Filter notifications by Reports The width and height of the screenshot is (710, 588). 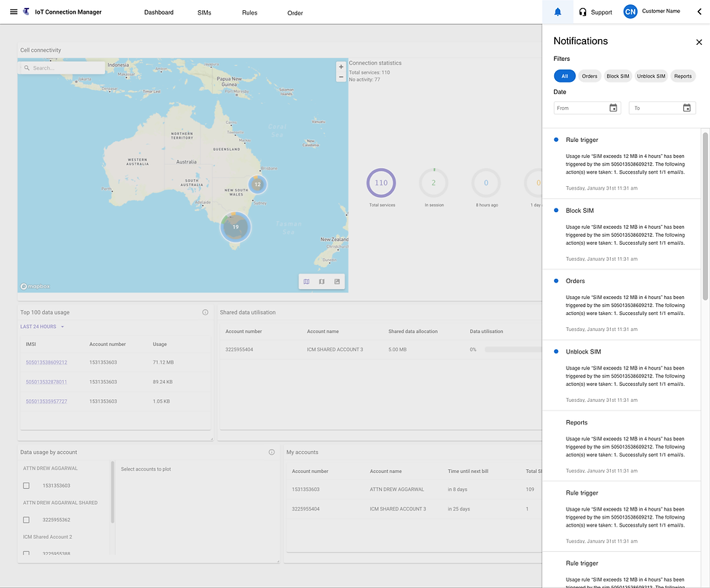(x=682, y=76)
